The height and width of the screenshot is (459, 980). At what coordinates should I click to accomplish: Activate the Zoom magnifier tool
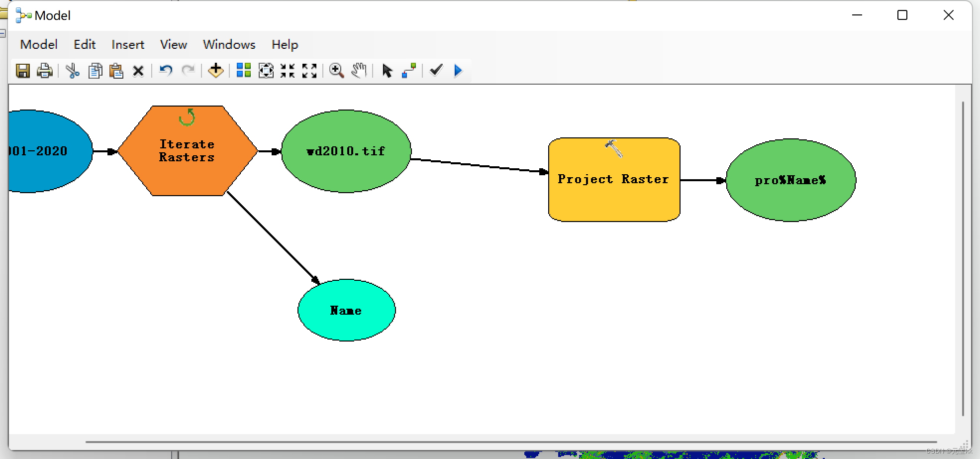pyautogui.click(x=337, y=71)
